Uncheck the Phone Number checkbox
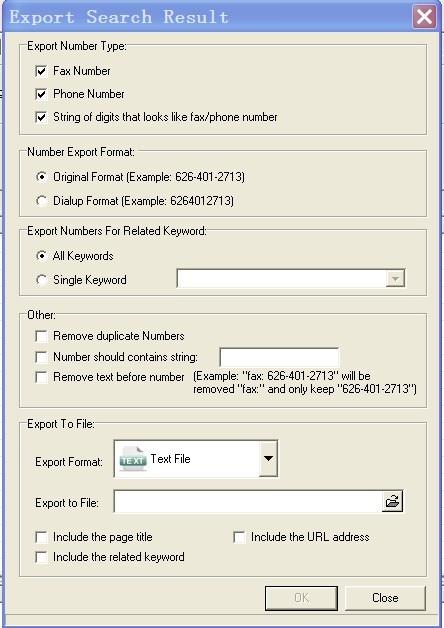Screen dimensions: 444x628 [41, 94]
